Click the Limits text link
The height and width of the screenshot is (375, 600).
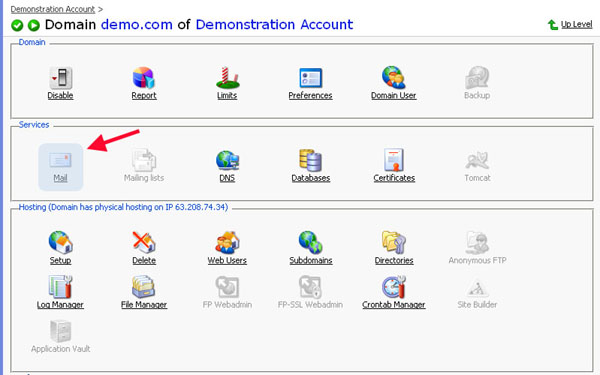tap(227, 95)
